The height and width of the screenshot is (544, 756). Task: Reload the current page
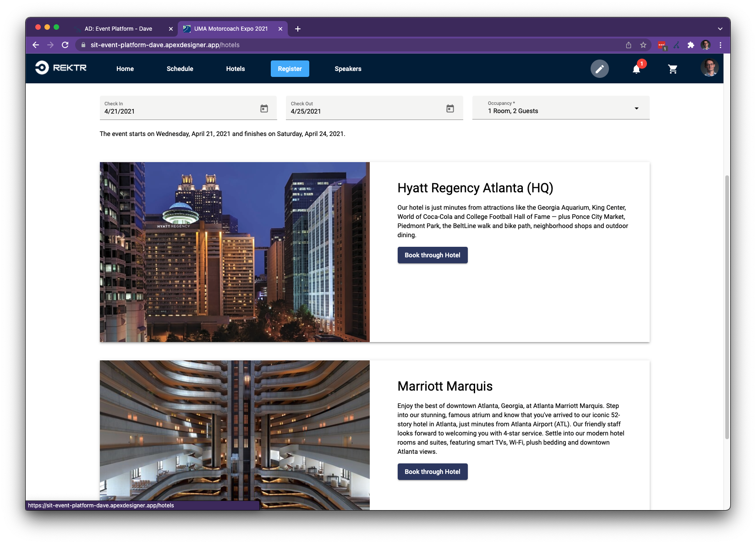(65, 45)
